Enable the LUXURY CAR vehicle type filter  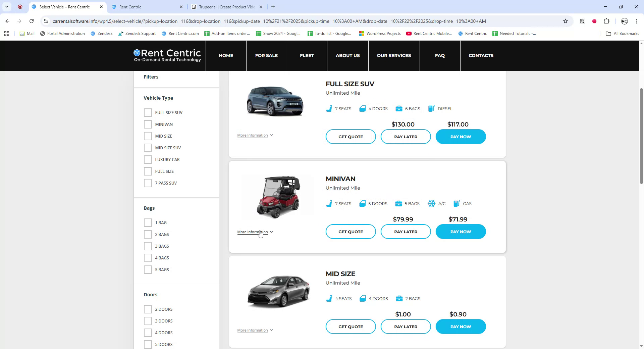[148, 159]
